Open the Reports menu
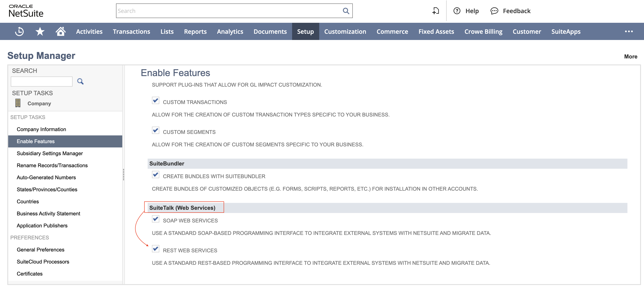The image size is (644, 288). pos(195,31)
